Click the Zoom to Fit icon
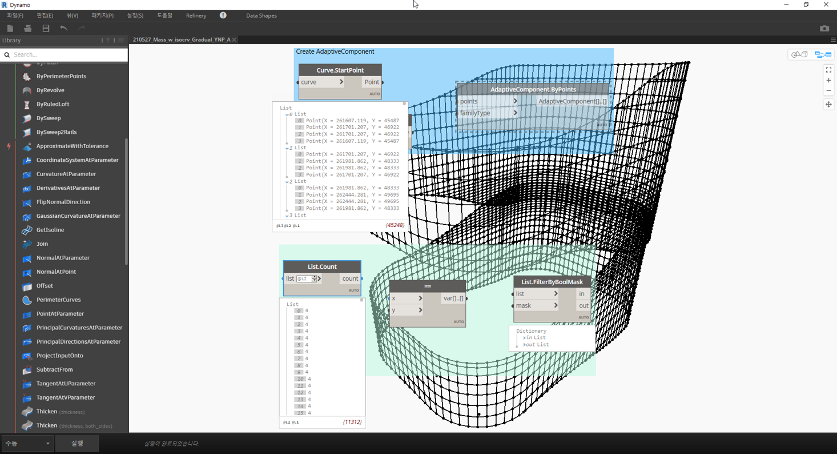Viewport: 838px width, 454px height. click(828, 70)
